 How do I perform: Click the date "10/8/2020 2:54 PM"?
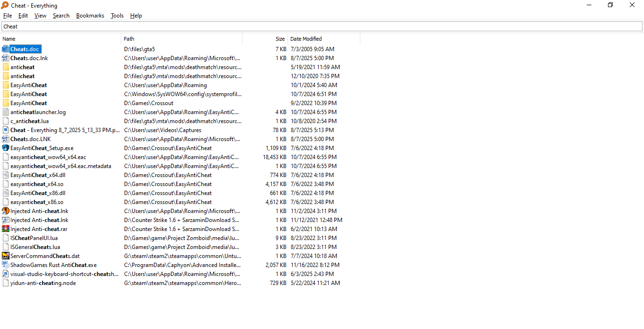tap(314, 121)
